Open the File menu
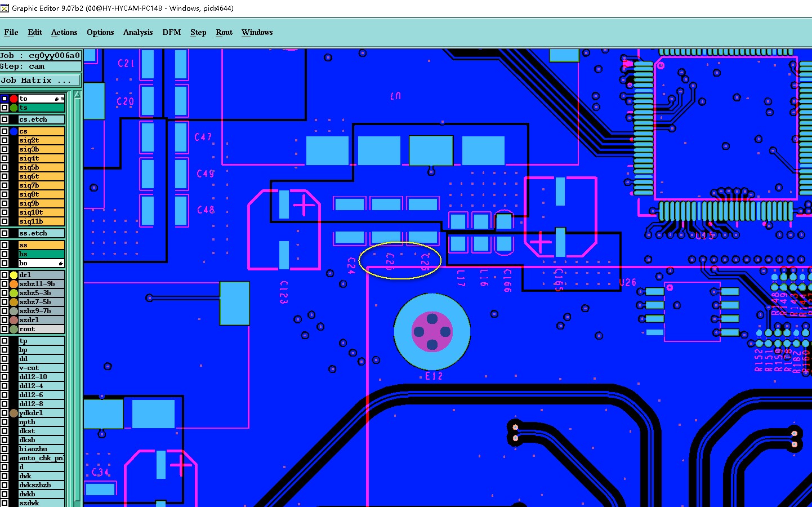The image size is (812, 507). pos(11,32)
